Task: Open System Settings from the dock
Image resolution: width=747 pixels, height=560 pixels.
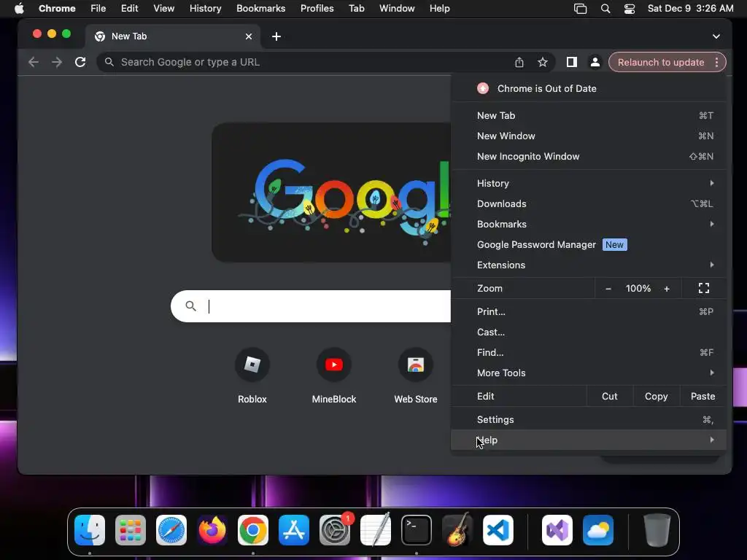Action: pos(334,530)
